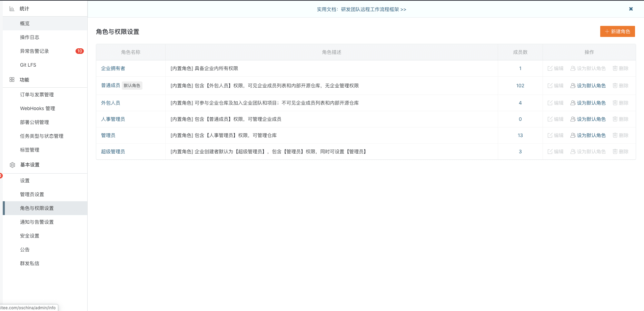
Task: Click the 基本设置 gear icon
Action: pos(12,165)
